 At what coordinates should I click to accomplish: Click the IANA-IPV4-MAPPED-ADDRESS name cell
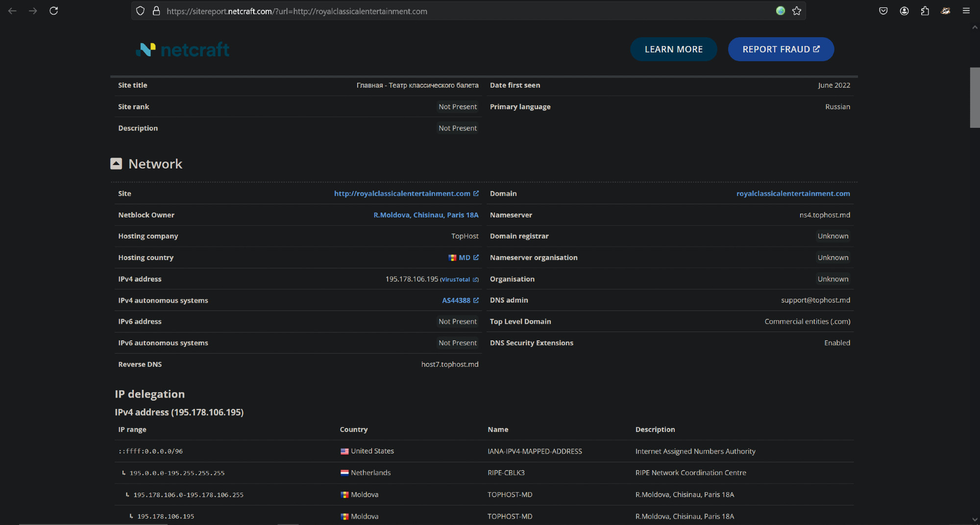click(535, 452)
